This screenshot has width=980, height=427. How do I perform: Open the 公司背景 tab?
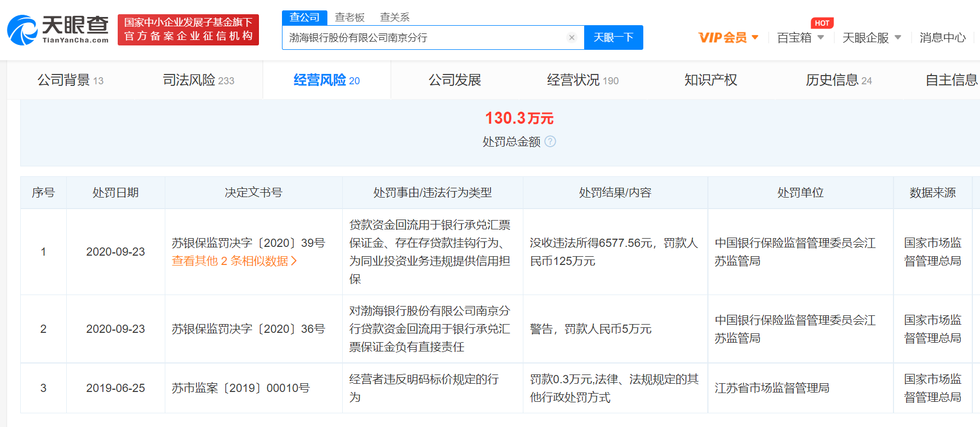[71, 80]
